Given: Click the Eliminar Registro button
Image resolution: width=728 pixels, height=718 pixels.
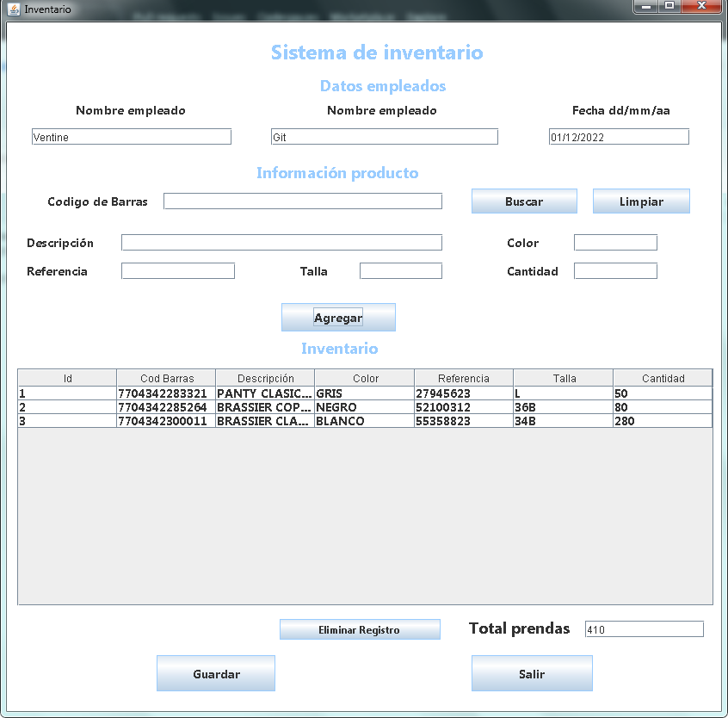Looking at the screenshot, I should click(360, 628).
